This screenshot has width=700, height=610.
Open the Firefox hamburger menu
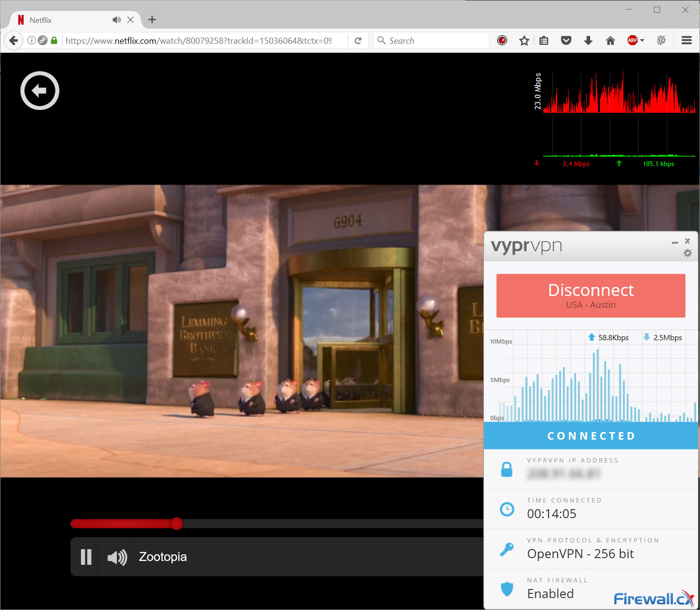(x=687, y=40)
